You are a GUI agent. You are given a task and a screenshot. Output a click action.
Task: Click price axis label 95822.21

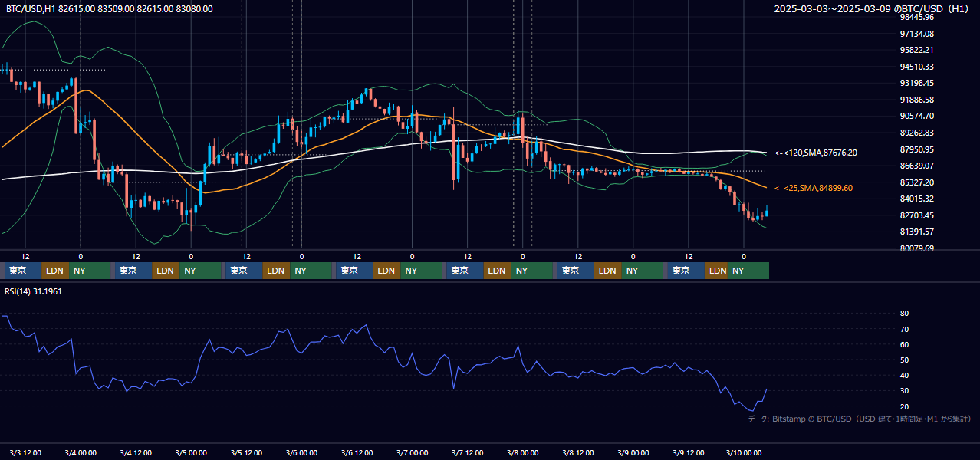tap(916, 50)
